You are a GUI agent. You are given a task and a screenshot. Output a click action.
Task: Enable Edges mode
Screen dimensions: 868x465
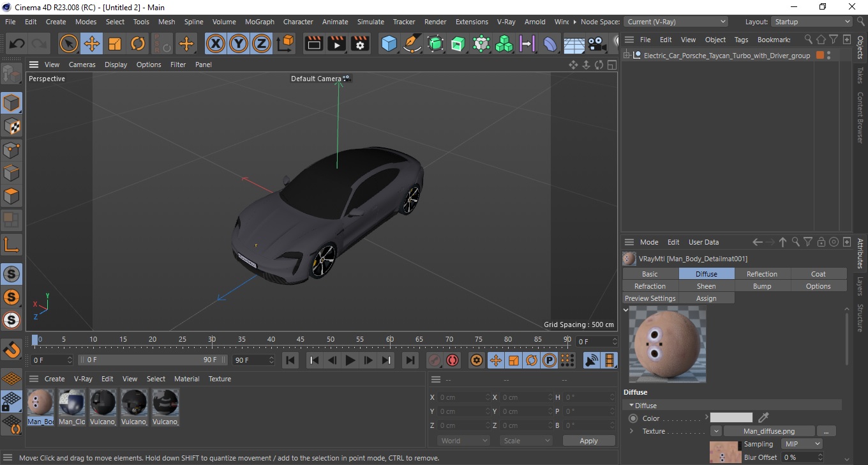11,172
